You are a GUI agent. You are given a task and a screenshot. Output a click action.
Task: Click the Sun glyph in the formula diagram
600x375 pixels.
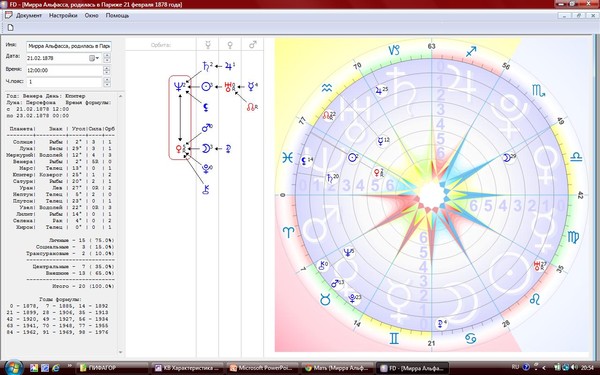(x=207, y=87)
